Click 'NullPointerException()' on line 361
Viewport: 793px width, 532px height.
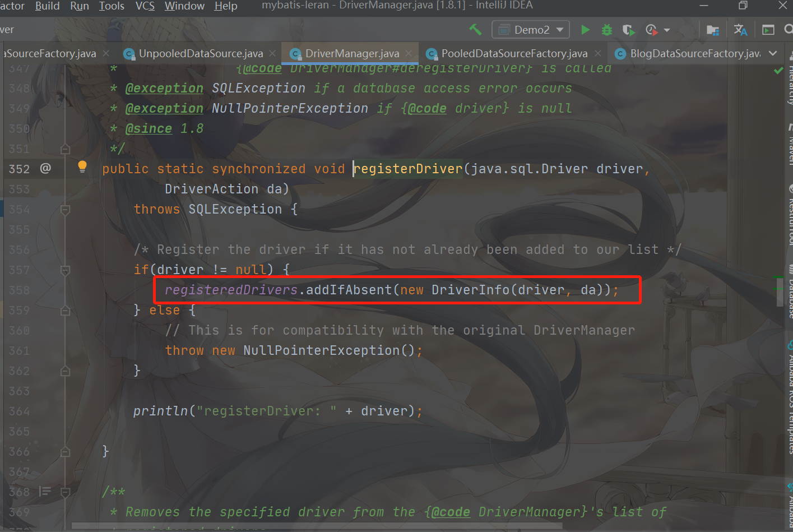click(x=329, y=350)
